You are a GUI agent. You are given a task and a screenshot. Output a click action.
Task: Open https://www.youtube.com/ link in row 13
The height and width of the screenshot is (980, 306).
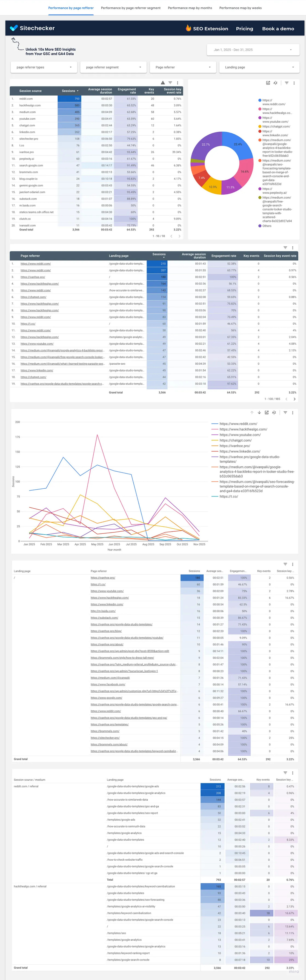pos(37,344)
